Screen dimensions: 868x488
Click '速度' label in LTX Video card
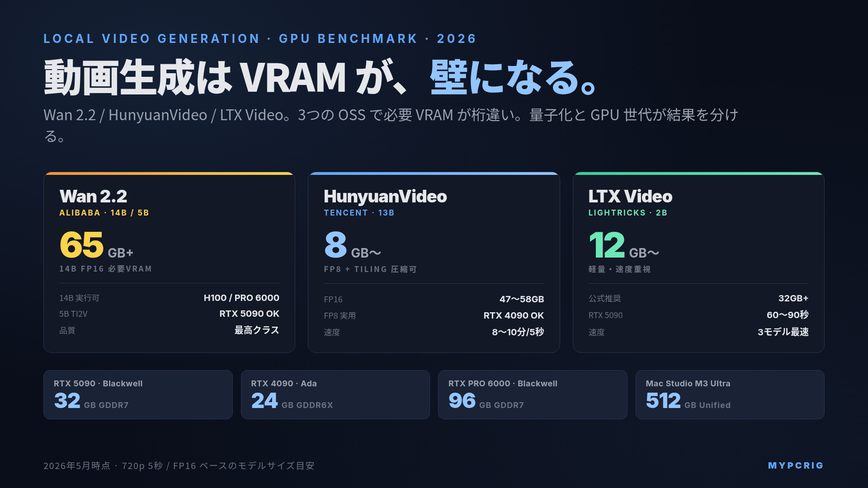(596, 333)
